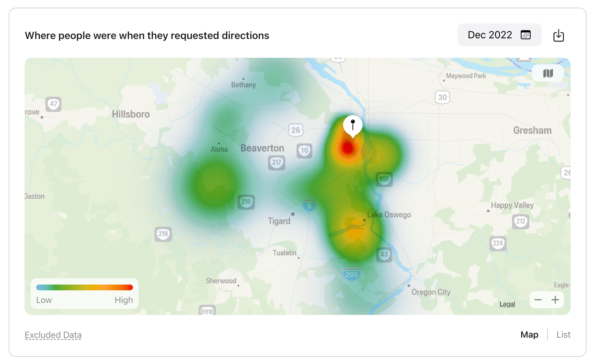Click the Interstate 205 shield icon
This screenshot has width=593, height=364.
coord(351,274)
